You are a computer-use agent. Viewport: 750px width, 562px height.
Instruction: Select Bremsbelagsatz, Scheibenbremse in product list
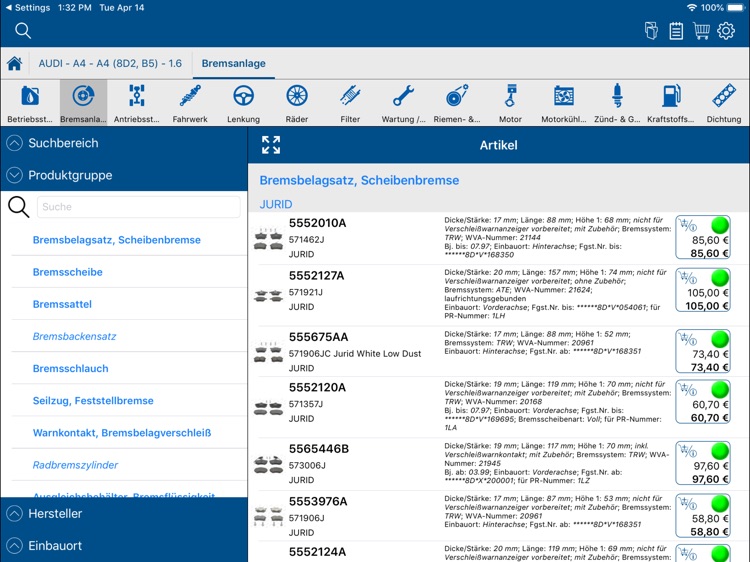[x=117, y=240]
